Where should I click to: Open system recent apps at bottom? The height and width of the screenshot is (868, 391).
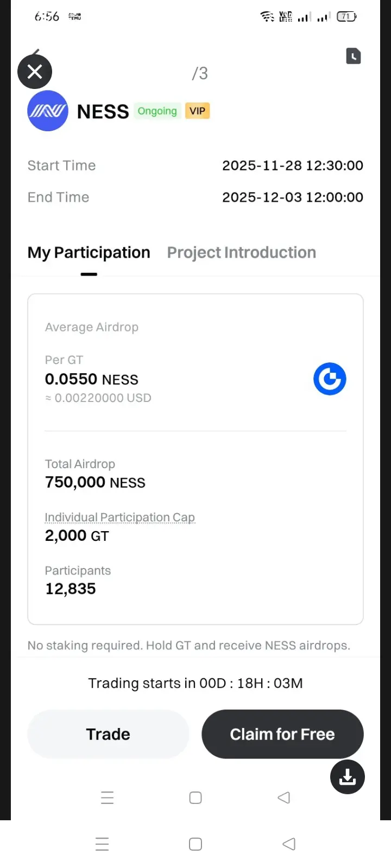coord(102,844)
